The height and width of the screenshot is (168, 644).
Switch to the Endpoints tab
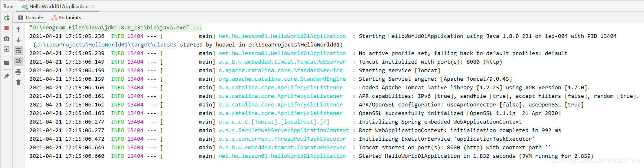click(x=66, y=18)
